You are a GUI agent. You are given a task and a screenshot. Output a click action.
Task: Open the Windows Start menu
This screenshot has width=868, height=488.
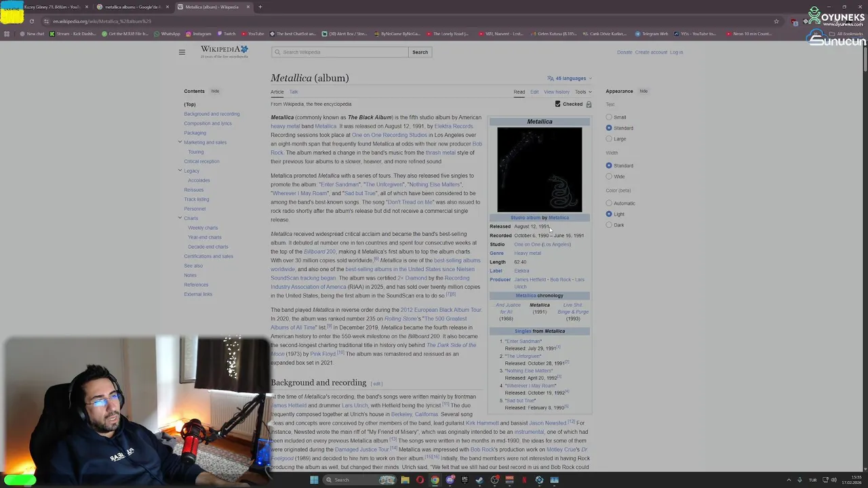(x=314, y=480)
